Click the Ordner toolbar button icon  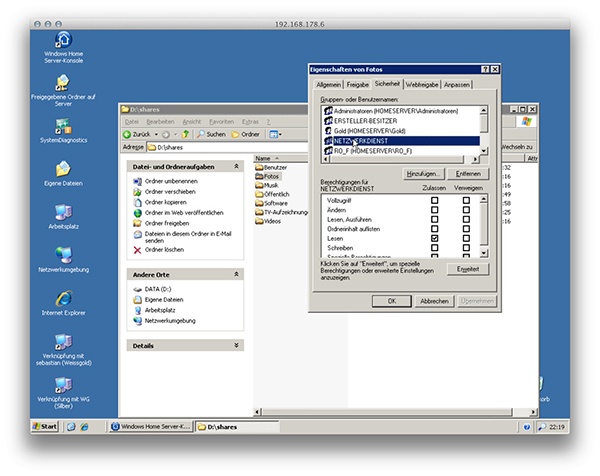234,134
